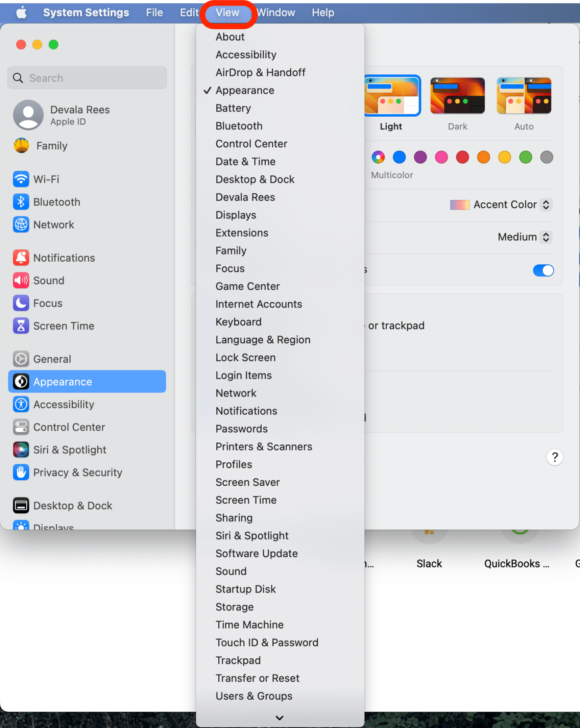Screen dimensions: 580x728
Task: Select the Dark appearance mode
Action: 457,96
